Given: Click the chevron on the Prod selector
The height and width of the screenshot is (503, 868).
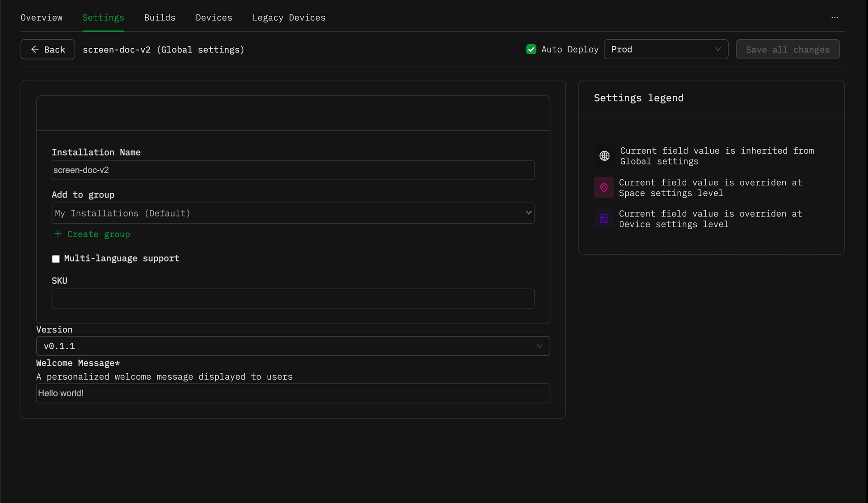Looking at the screenshot, I should click(718, 49).
